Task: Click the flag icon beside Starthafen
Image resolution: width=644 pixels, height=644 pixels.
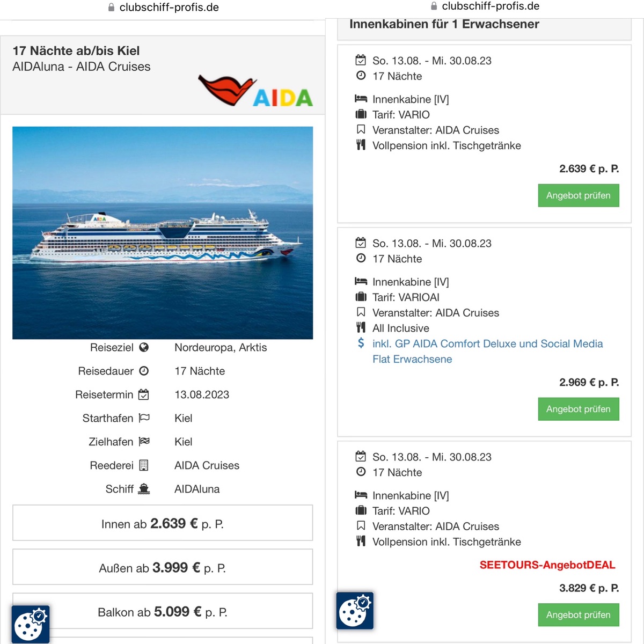Action: click(144, 418)
